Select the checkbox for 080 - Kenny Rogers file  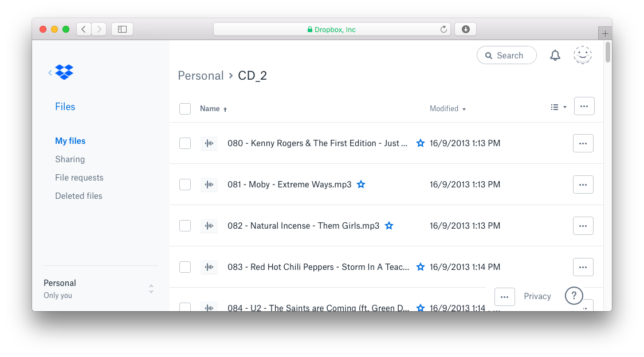(185, 143)
